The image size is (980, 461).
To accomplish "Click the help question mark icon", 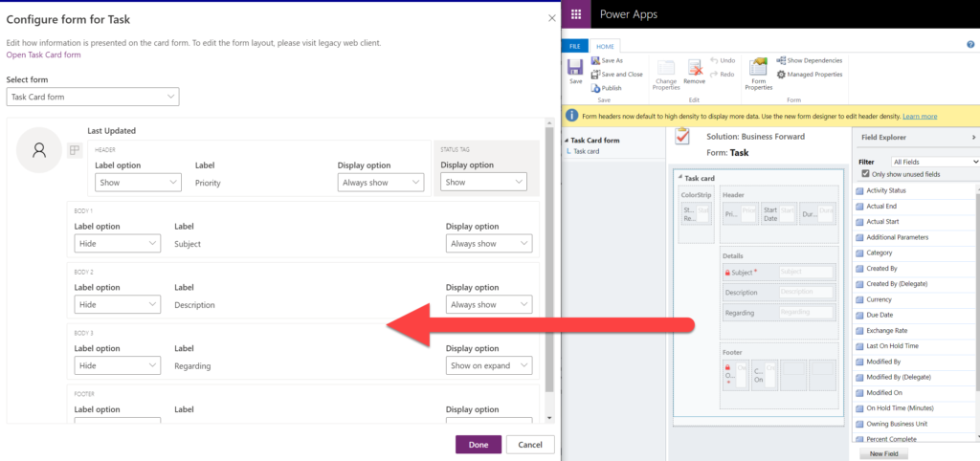I will tap(970, 45).
